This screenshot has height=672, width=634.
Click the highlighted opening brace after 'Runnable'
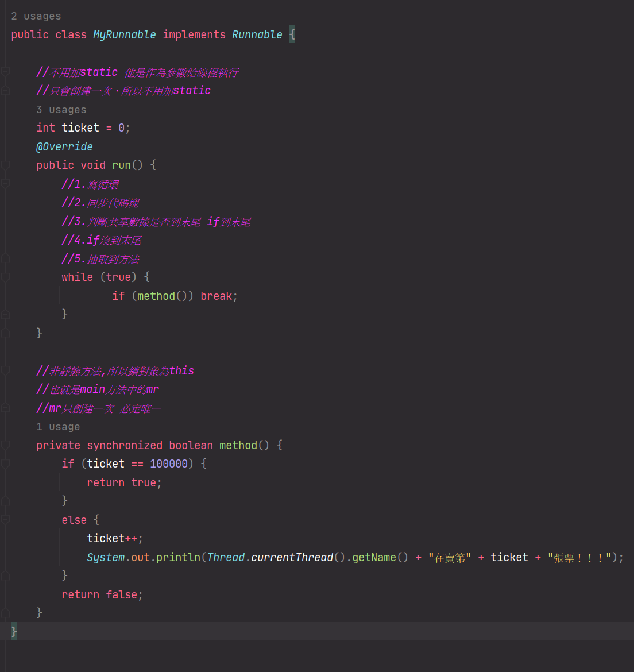pyautogui.click(x=292, y=34)
